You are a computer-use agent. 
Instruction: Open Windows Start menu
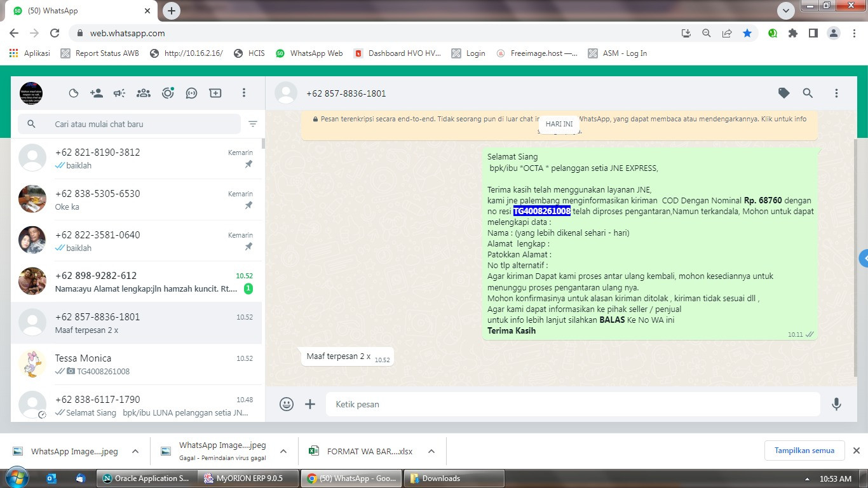[x=16, y=478]
